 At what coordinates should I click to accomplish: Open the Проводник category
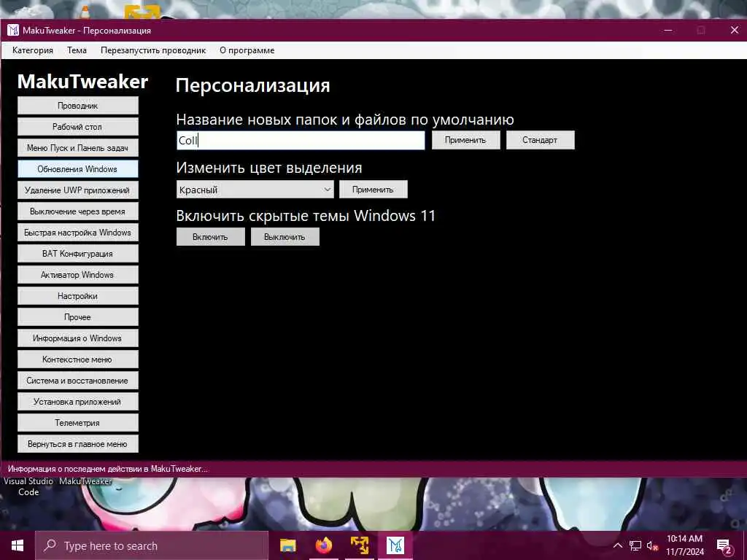click(77, 106)
